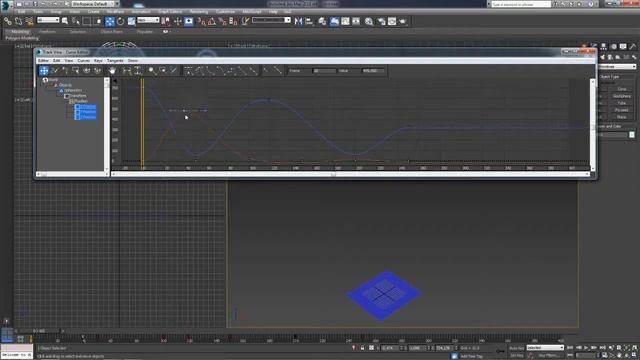640x360 pixels.
Task: Click the Render Production teapot icon
Action: coord(403,21)
